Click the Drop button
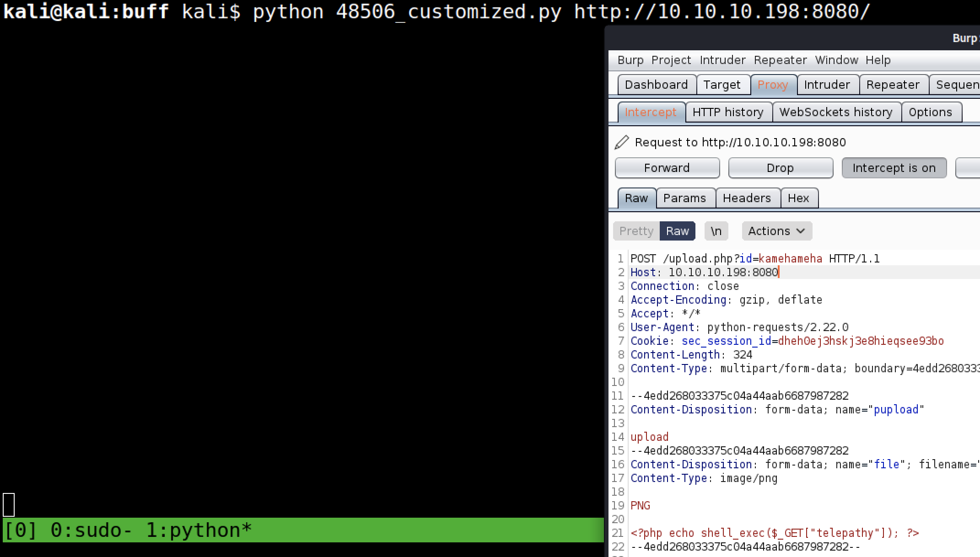 (780, 168)
